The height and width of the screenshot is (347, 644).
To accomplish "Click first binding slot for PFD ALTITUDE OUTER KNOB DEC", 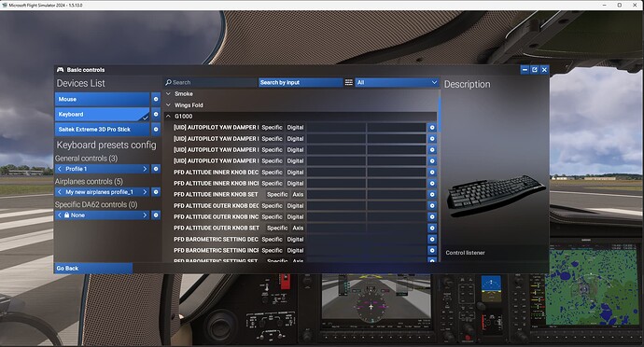I will point(336,205).
